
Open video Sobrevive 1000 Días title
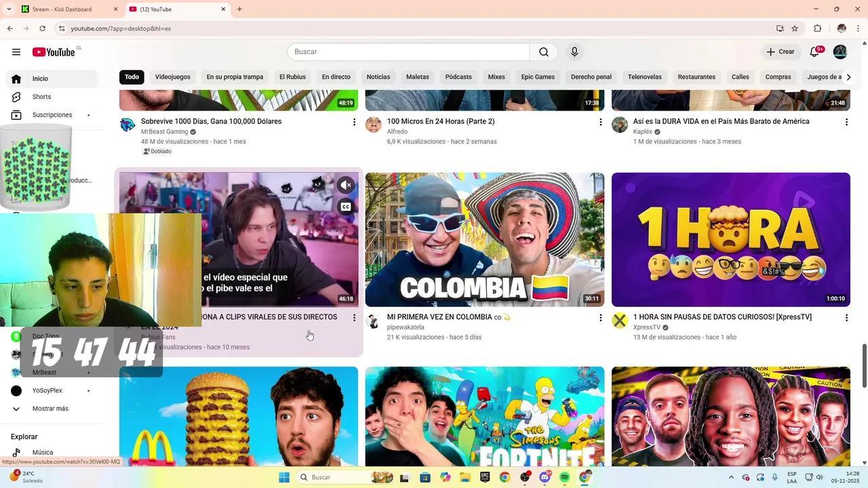tap(211, 121)
